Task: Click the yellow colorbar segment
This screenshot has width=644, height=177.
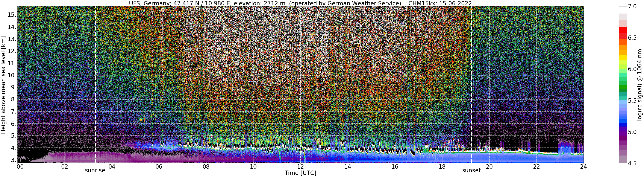Action: point(623,57)
